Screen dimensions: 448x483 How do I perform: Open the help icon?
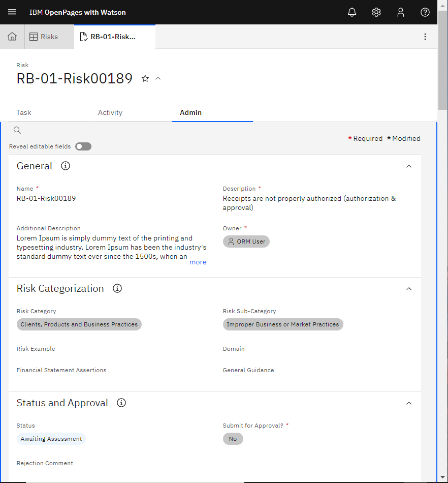click(x=425, y=12)
